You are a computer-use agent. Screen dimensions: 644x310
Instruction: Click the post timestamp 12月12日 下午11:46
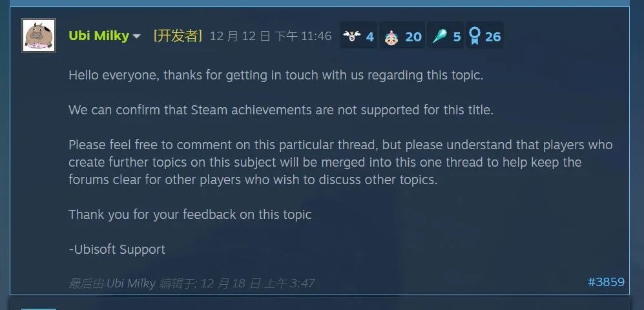271,36
